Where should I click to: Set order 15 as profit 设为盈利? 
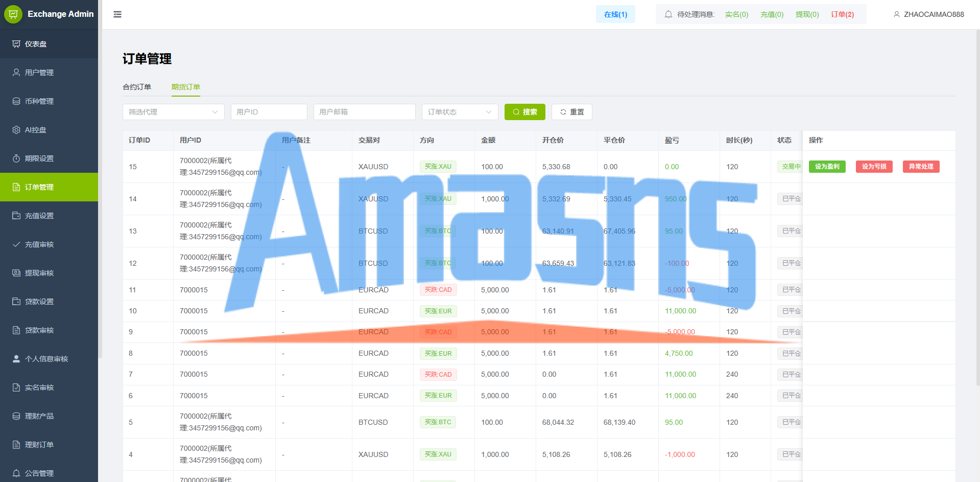click(x=827, y=167)
